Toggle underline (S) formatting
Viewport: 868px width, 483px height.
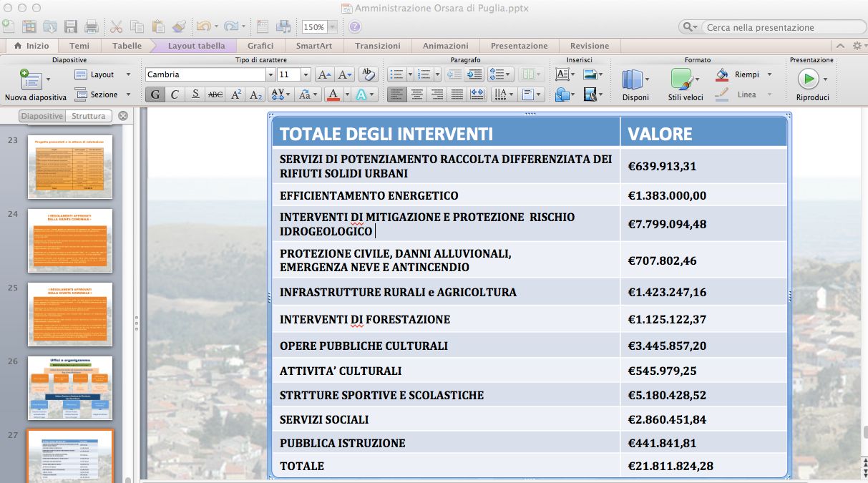tap(195, 94)
